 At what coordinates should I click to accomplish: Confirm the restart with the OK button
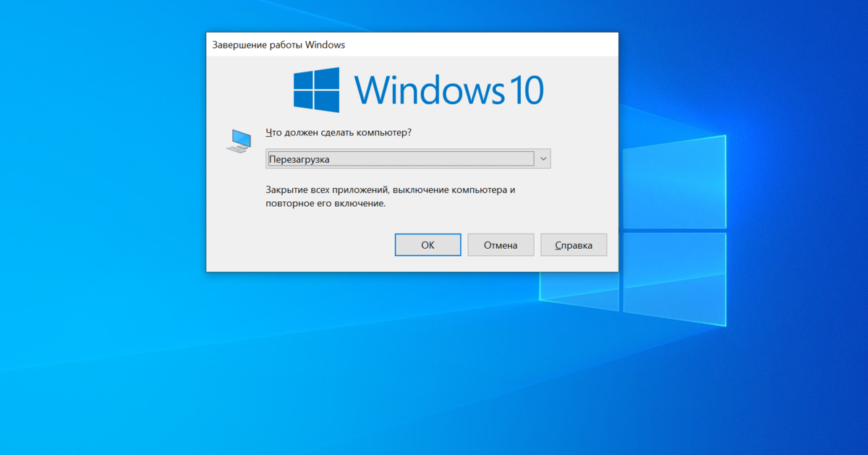pos(427,244)
